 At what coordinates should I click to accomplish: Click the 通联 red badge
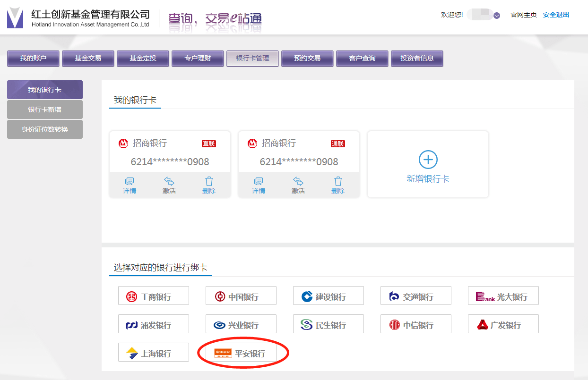338,144
